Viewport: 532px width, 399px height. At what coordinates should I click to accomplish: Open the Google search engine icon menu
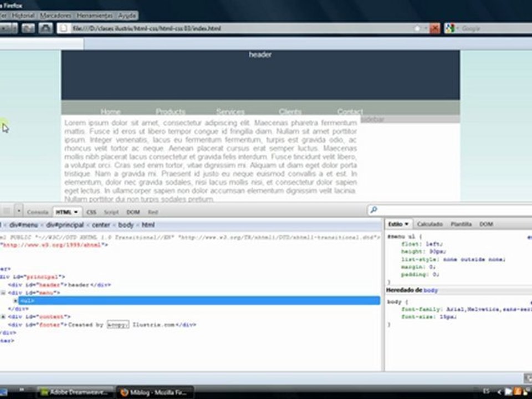(x=450, y=28)
